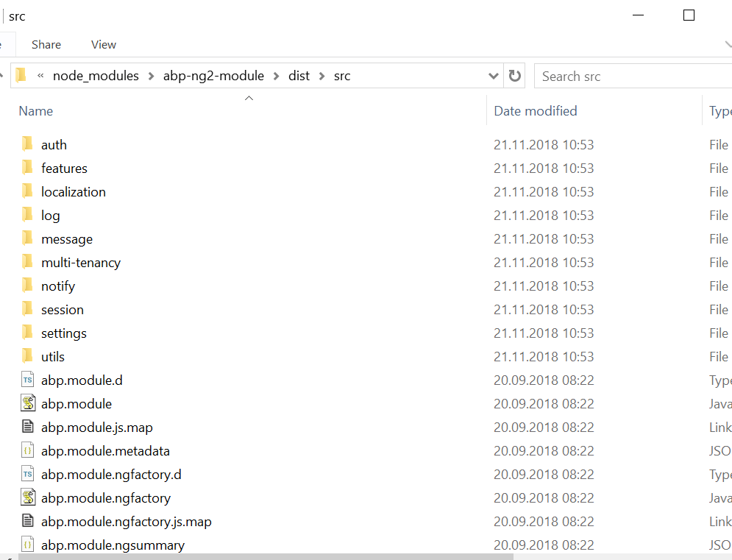
Task: Click inside the Search src field
Action: click(x=633, y=75)
